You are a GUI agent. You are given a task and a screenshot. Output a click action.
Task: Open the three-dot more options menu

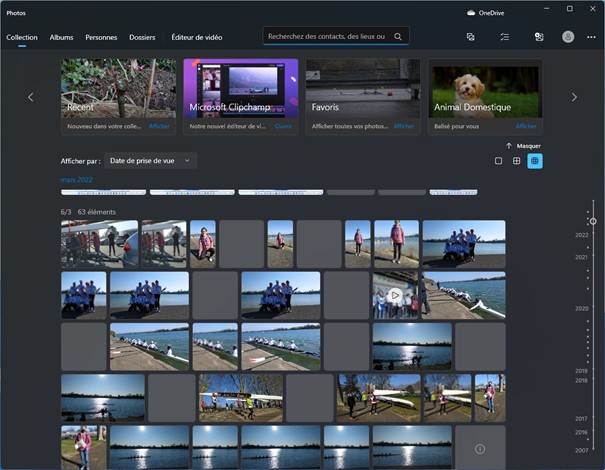(x=591, y=36)
